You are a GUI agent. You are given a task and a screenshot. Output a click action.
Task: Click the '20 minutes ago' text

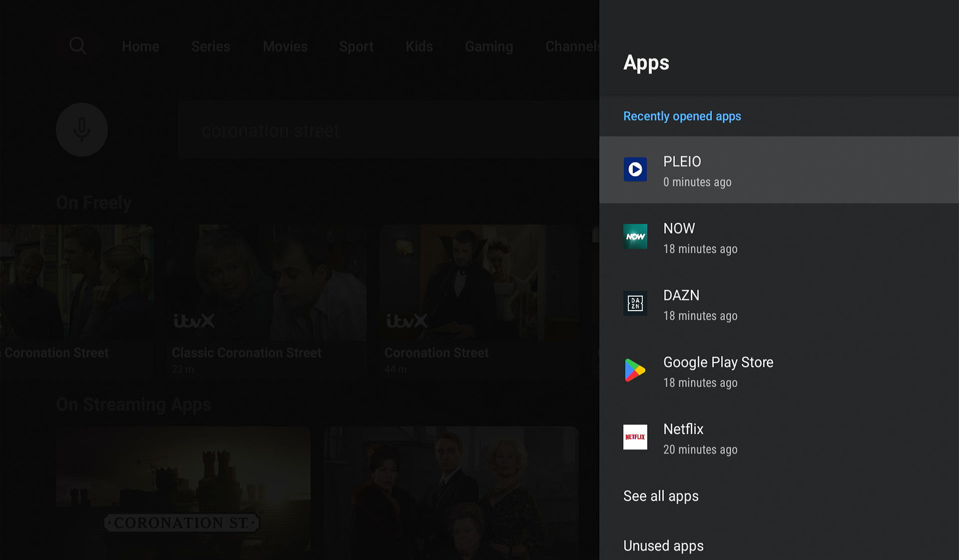(x=700, y=450)
